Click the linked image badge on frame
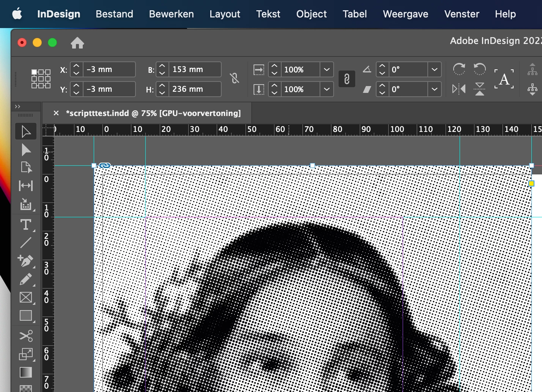Image resolution: width=542 pixels, height=392 pixels. (x=105, y=165)
